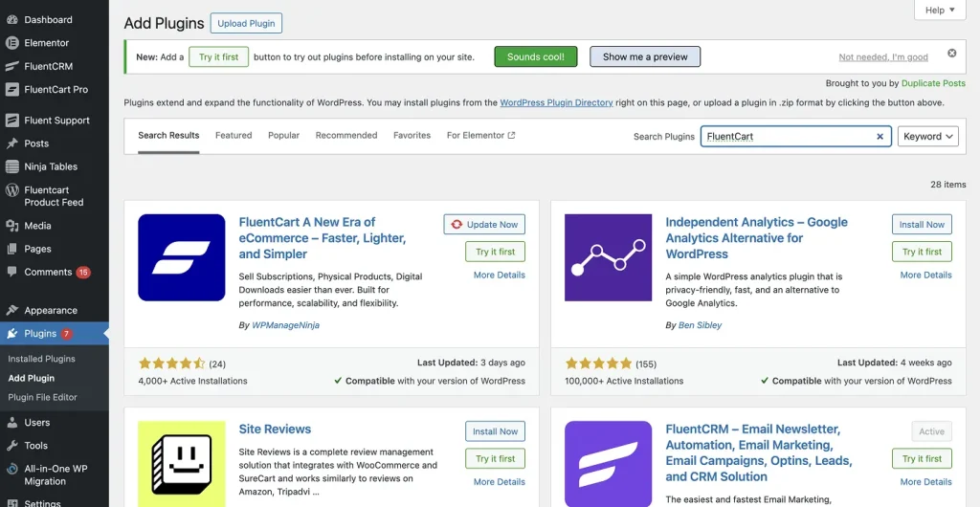The height and width of the screenshot is (507, 980).
Task: Click the Tools wrench icon
Action: pyautogui.click(x=11, y=446)
